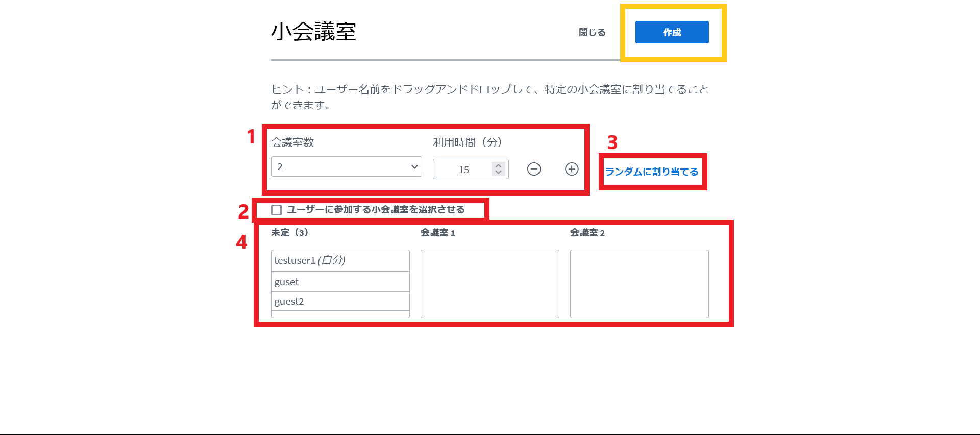The width and height of the screenshot is (980, 435).
Task: Decrease time with minus circle icon
Action: pyautogui.click(x=534, y=169)
